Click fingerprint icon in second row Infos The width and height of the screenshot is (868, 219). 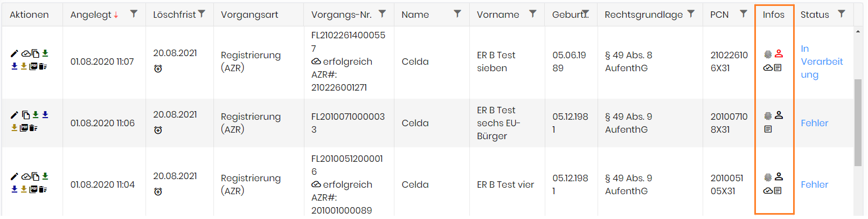[768, 115]
